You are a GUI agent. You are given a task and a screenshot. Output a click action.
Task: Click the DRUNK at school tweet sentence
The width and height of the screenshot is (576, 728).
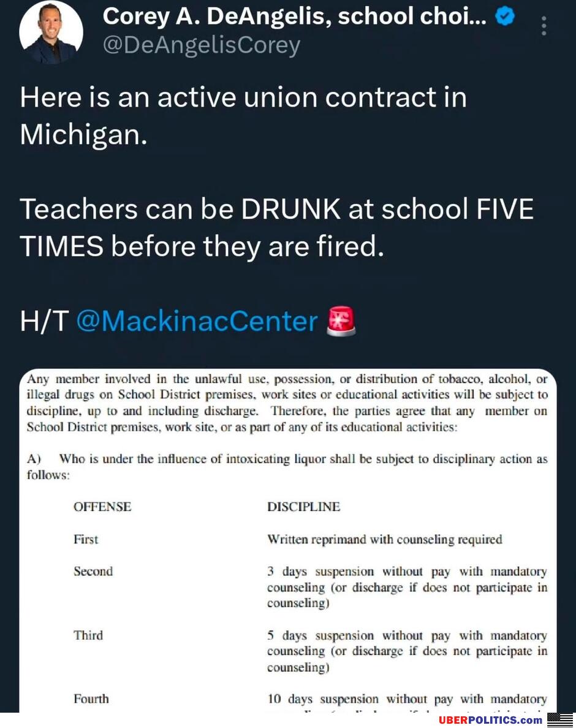coord(276,227)
